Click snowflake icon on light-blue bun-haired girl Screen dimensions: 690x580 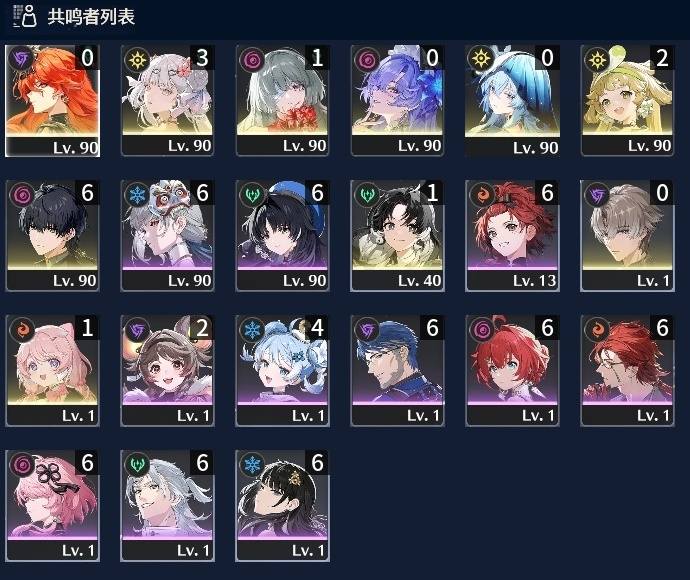pos(253,329)
